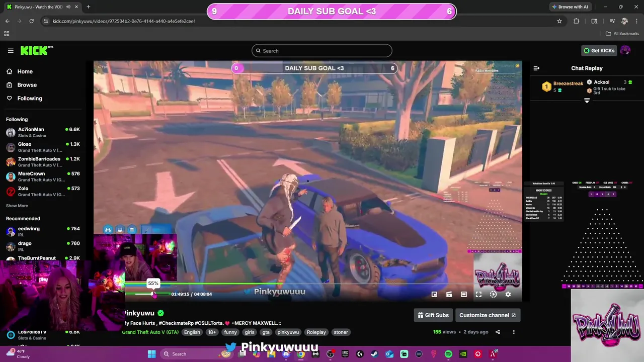The height and width of the screenshot is (362, 644).
Task: Toggle picture-in-picture mini player
Action: point(435,295)
